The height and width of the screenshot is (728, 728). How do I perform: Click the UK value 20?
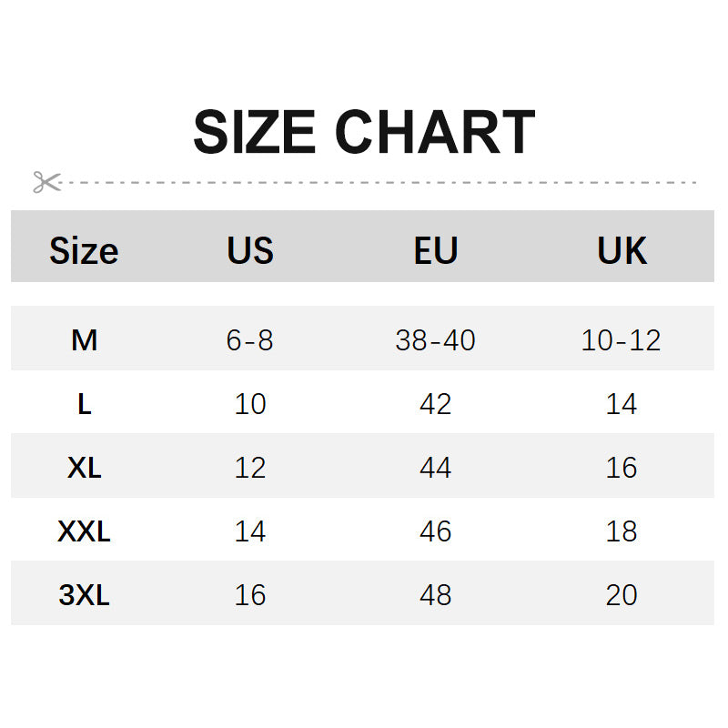[x=622, y=595]
